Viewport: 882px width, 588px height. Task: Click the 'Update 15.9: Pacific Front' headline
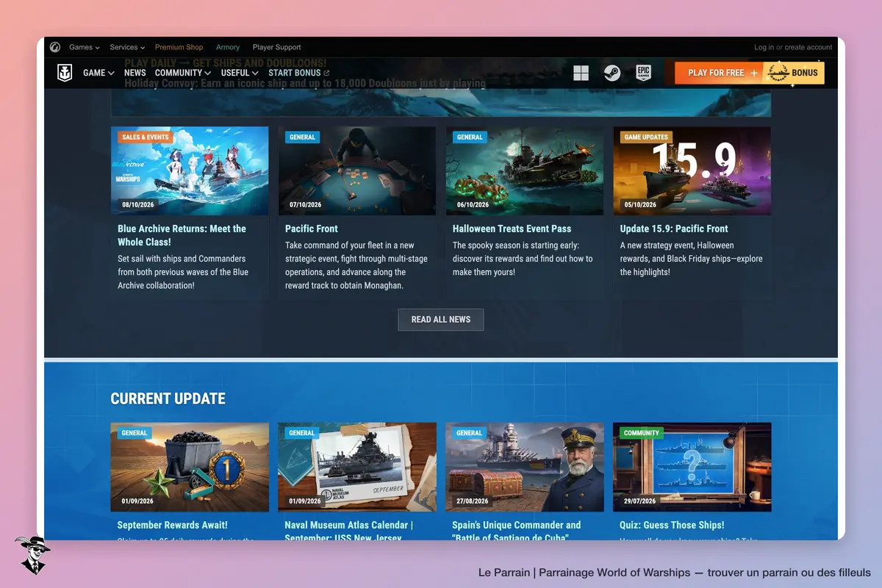(x=674, y=229)
